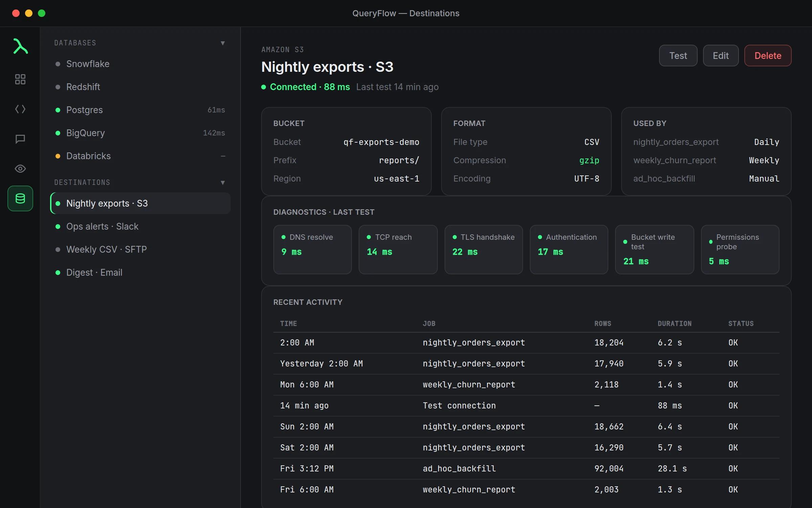The image size is (812, 508).
Task: Click the Time column header
Action: (x=288, y=323)
